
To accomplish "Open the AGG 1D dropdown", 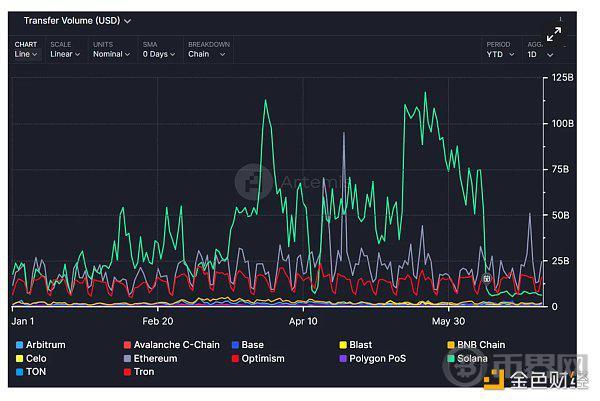I will tap(540, 50).
